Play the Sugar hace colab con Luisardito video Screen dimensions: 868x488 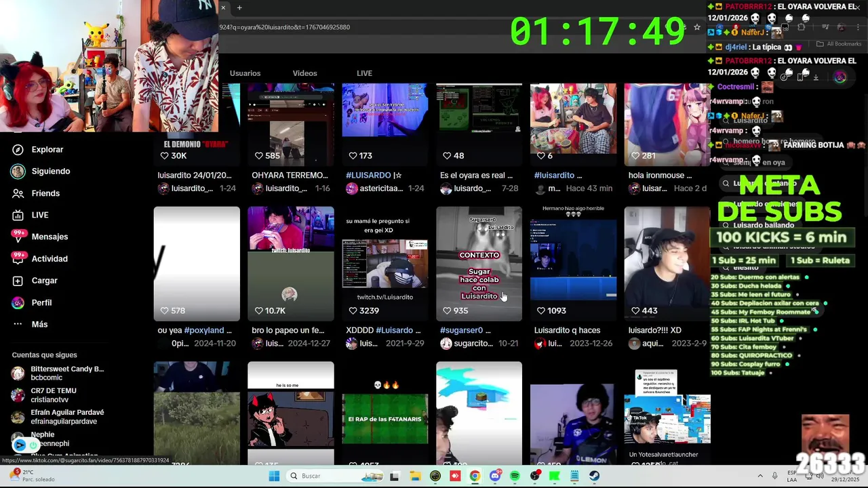479,263
